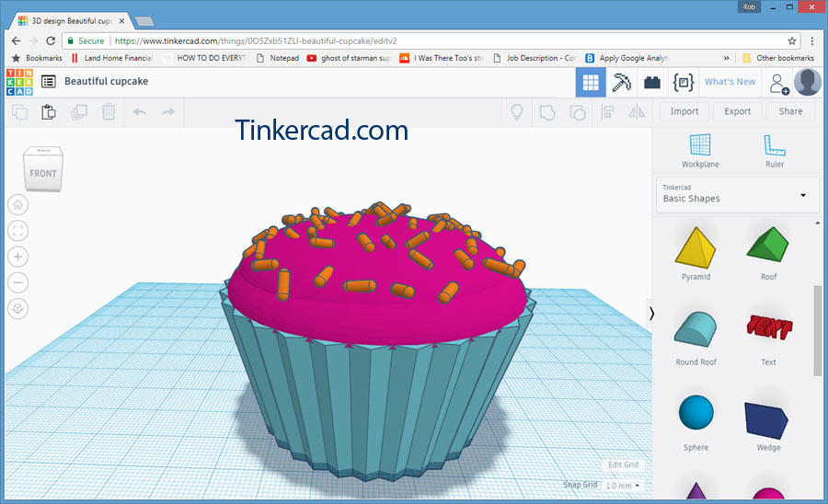Open the Codeblocks braces icon
Screen dimensions: 828x504
tap(683, 82)
